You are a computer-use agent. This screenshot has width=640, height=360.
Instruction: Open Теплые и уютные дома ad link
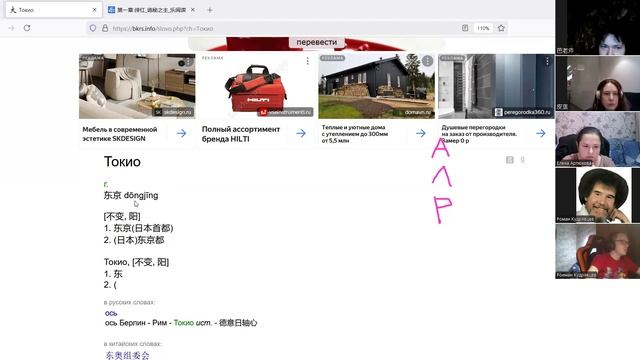tap(355, 134)
